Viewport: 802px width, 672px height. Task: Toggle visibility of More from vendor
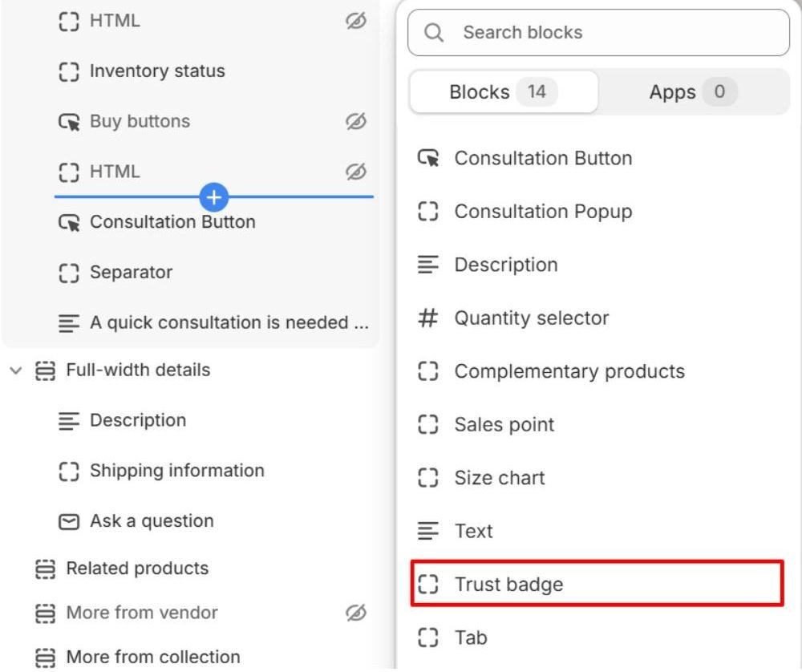pos(356,613)
